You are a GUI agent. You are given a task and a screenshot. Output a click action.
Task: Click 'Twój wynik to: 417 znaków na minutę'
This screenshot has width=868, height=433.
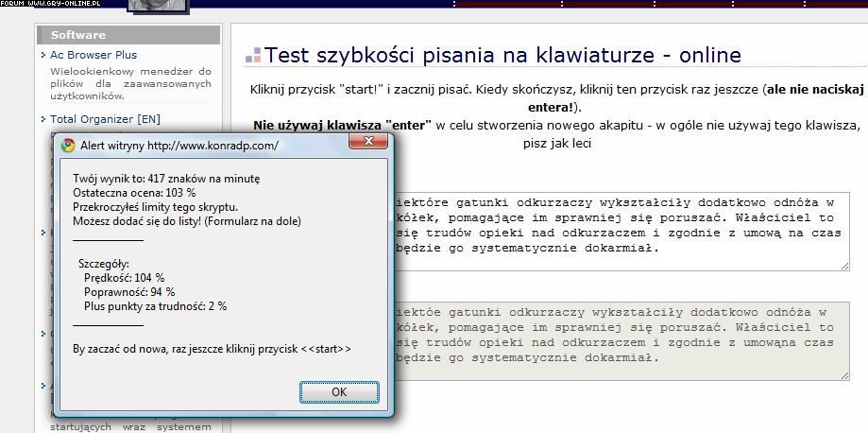tap(166, 179)
